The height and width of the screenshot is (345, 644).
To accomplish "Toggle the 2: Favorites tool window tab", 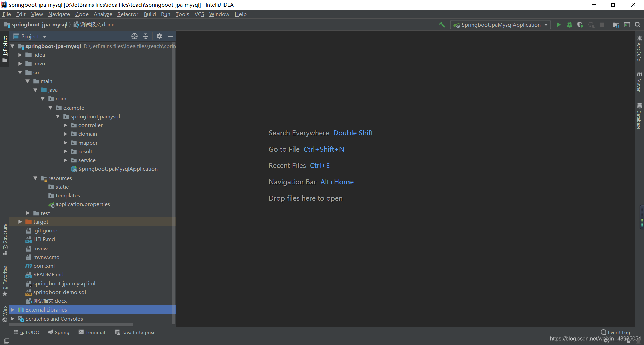I will click(5, 281).
